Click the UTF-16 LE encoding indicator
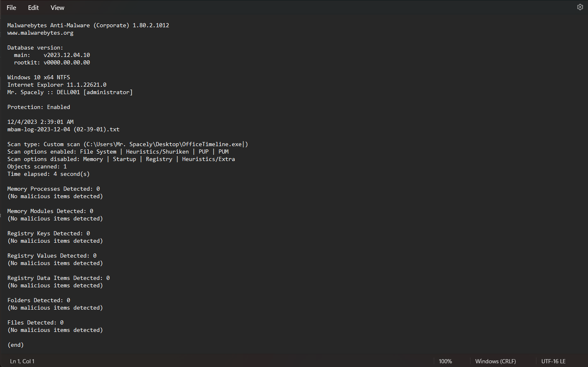This screenshot has height=367, width=588. pyautogui.click(x=553, y=361)
